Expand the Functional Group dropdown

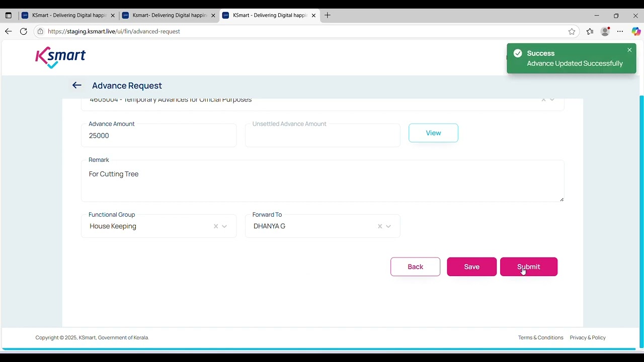pos(224,226)
